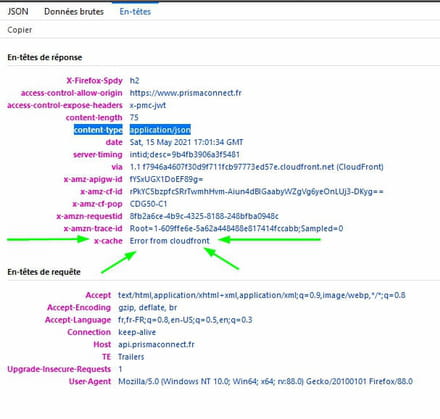Select the En-têtes tab

tap(135, 12)
